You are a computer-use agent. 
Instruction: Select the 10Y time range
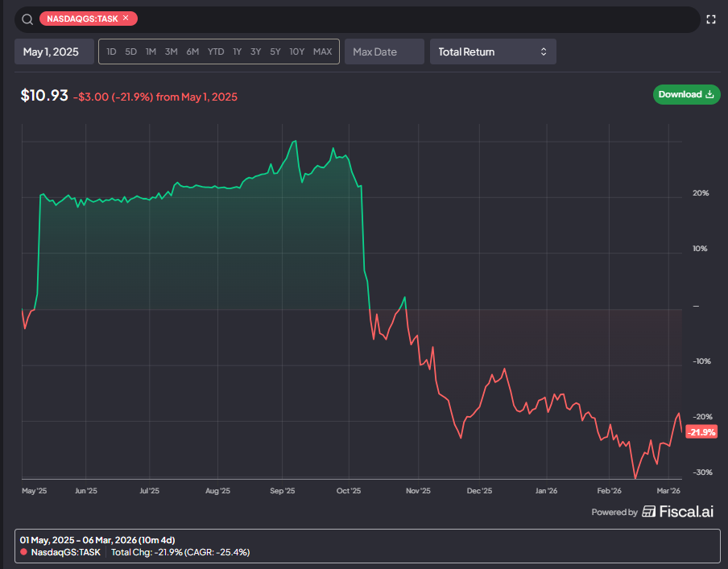pyautogui.click(x=297, y=52)
